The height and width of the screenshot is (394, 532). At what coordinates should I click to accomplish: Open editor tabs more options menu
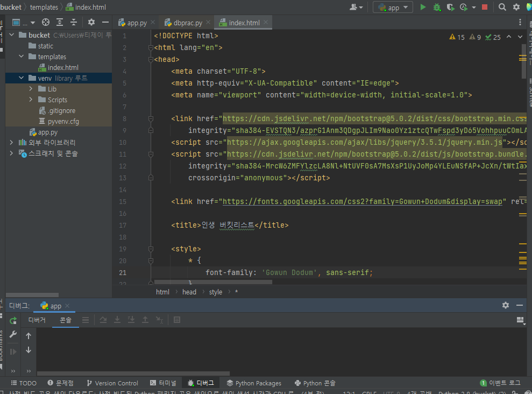click(x=520, y=23)
